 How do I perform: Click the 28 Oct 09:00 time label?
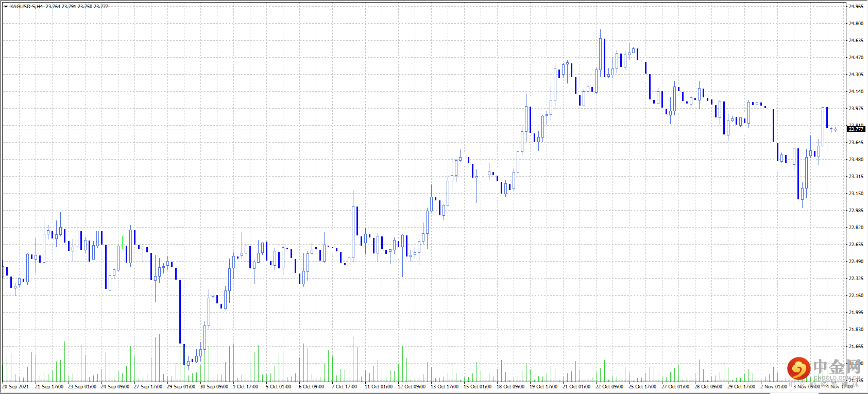click(x=709, y=387)
